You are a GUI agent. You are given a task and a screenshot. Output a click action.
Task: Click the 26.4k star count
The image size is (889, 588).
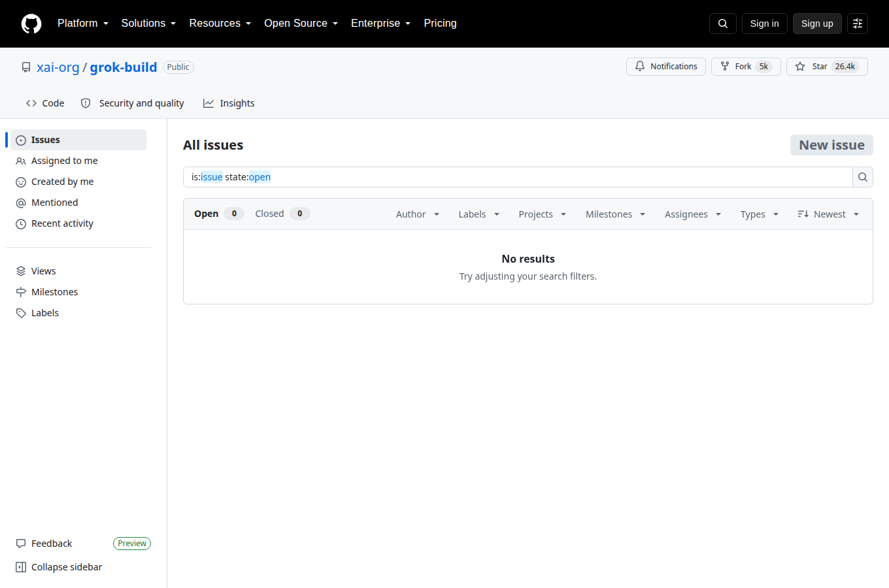pos(845,67)
